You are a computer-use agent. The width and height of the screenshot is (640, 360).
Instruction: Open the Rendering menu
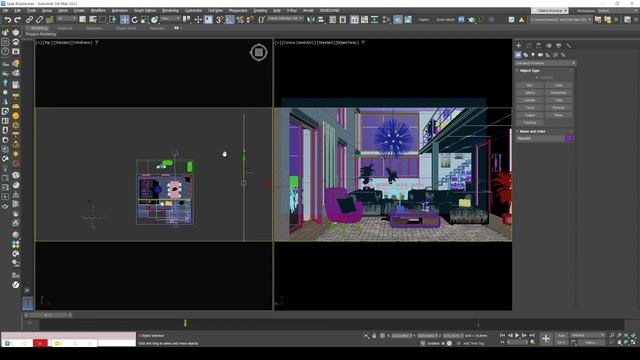tap(170, 10)
